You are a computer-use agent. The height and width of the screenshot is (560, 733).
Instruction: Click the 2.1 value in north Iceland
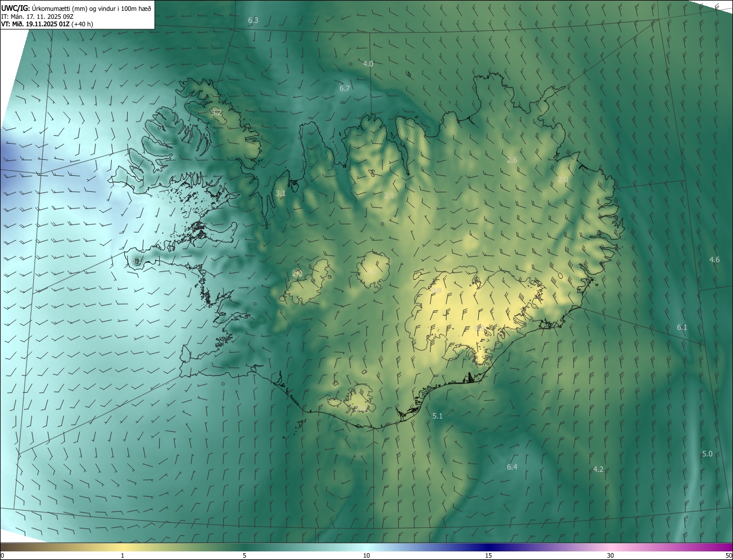[x=389, y=196]
